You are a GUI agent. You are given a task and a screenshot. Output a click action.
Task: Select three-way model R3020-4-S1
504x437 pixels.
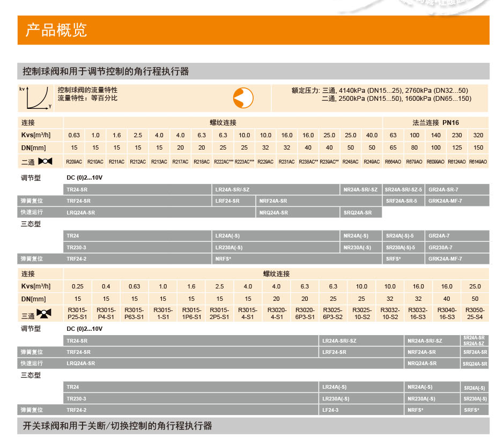277,314
